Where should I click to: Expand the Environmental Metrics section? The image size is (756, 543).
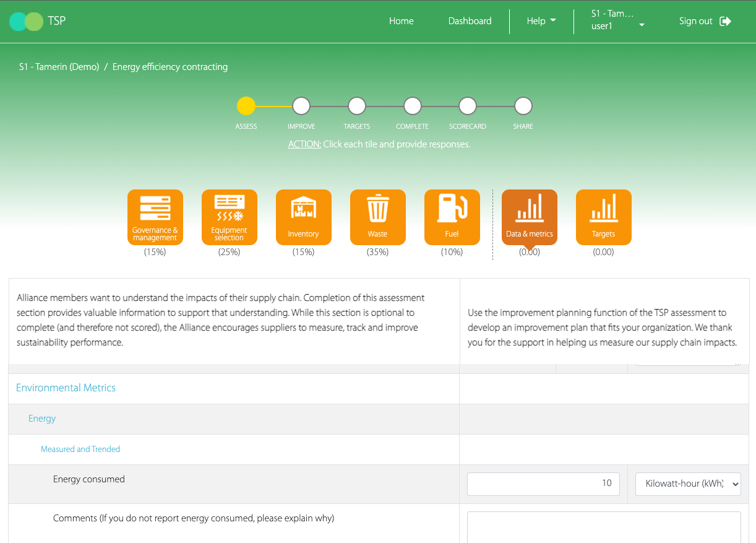point(66,388)
